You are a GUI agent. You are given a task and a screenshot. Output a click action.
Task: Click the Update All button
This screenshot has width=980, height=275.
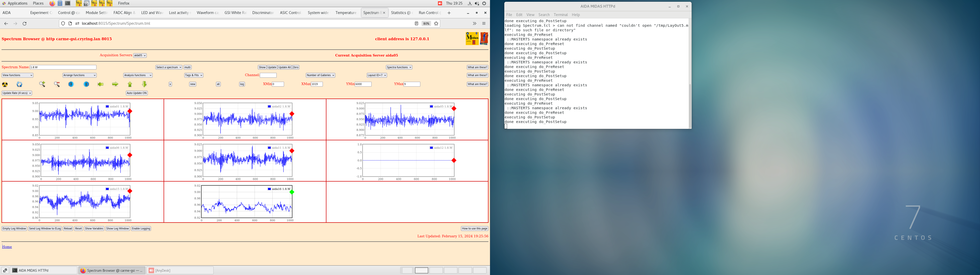(x=284, y=67)
